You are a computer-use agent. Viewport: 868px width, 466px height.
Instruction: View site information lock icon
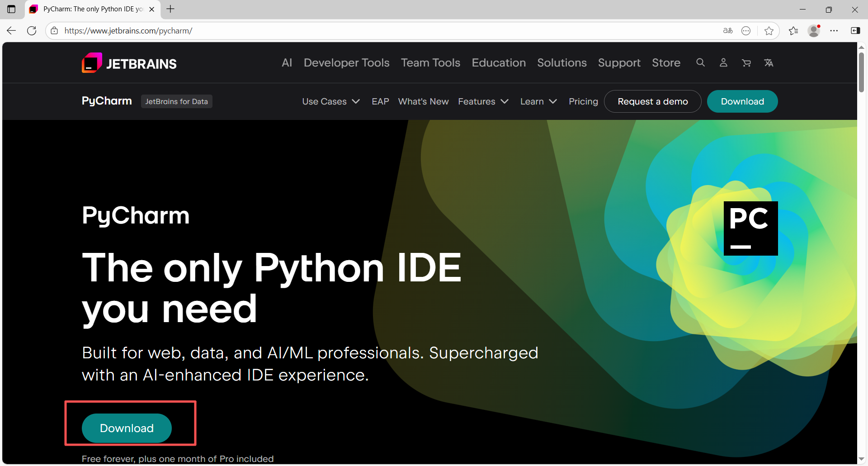54,31
